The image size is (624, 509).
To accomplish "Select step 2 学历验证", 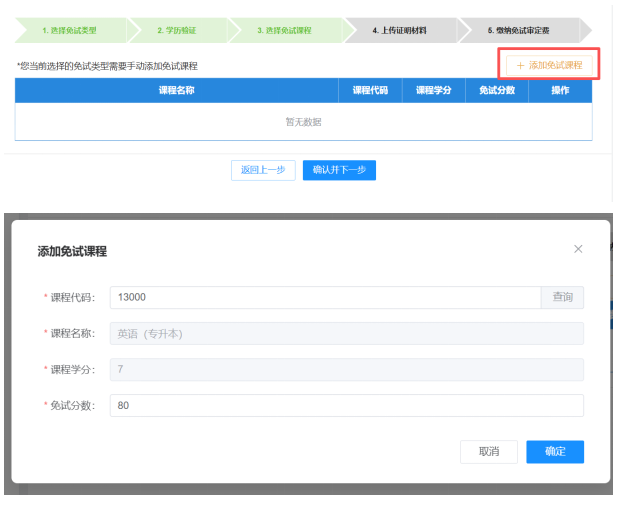I will click(x=176, y=31).
